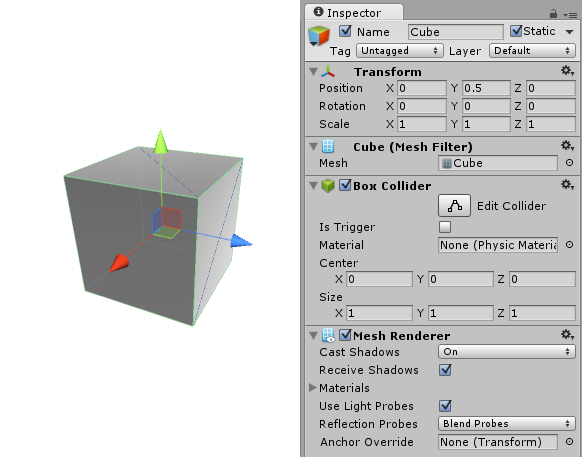Enable the Is Trigger checkbox
The width and height of the screenshot is (582, 457).
[445, 227]
